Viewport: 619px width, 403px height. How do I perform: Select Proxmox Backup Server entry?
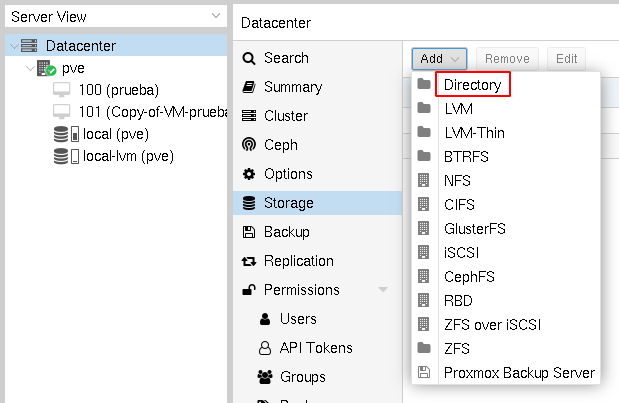[506, 373]
